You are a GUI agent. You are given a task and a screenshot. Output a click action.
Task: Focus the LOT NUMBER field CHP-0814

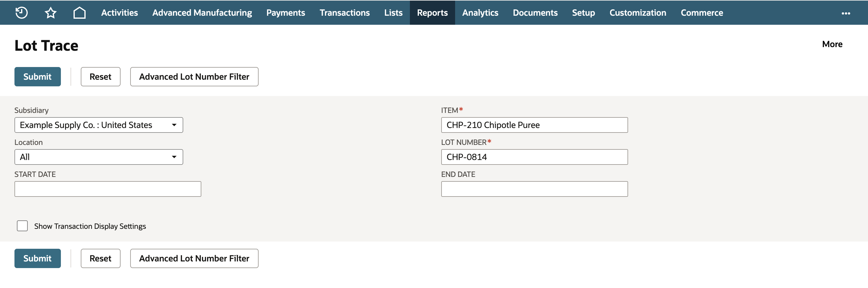click(534, 157)
